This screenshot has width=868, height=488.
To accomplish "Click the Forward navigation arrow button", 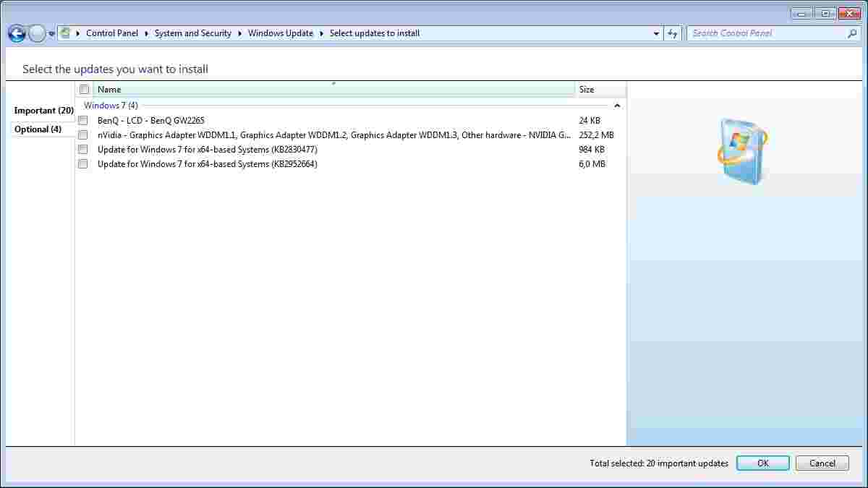I will pyautogui.click(x=37, y=33).
